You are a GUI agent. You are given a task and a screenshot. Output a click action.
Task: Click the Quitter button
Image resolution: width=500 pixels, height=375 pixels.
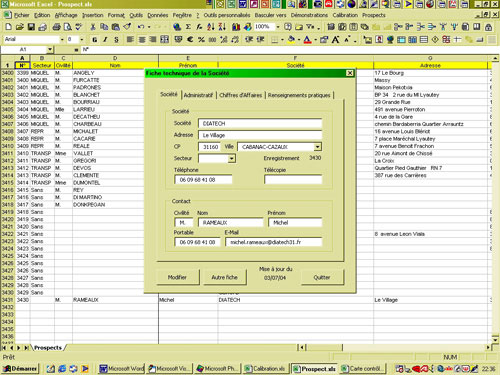pos(322,277)
